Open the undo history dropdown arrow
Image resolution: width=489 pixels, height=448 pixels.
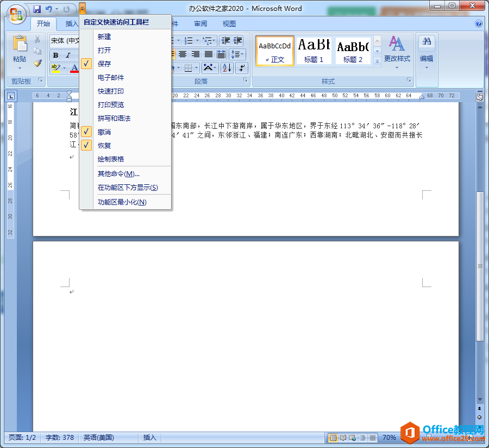57,9
